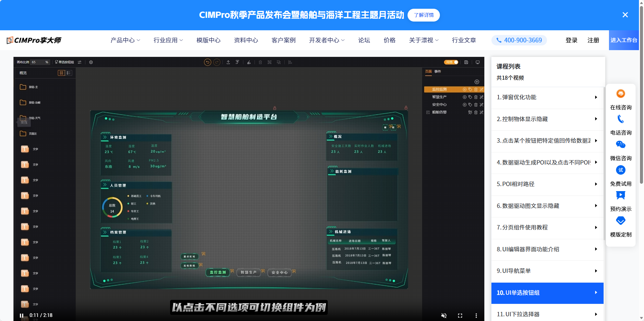Viewport: 644px width, 321px height.
Task: Expand the 关于漂视 dropdown menu
Action: [x=424, y=40]
